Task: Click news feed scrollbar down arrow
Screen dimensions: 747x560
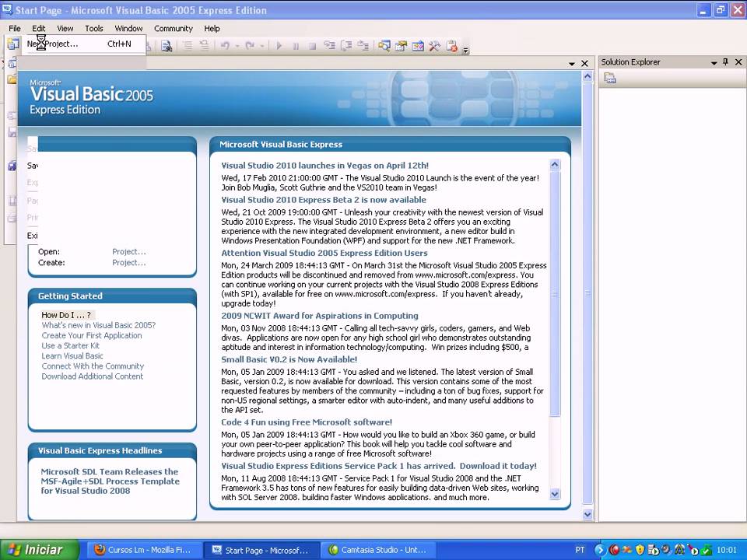Action: click(555, 494)
